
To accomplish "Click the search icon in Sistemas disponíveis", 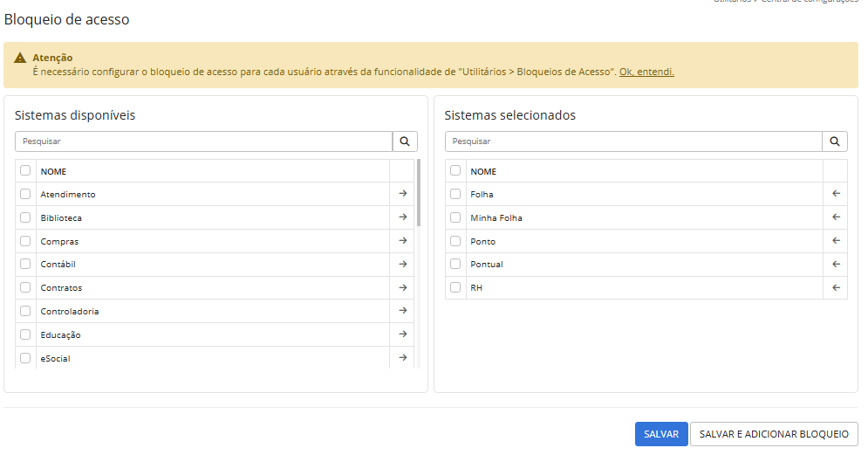I will coord(405,141).
